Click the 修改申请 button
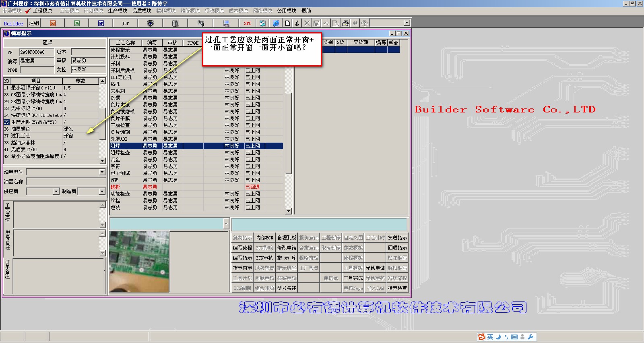The image size is (644, 343). (287, 248)
